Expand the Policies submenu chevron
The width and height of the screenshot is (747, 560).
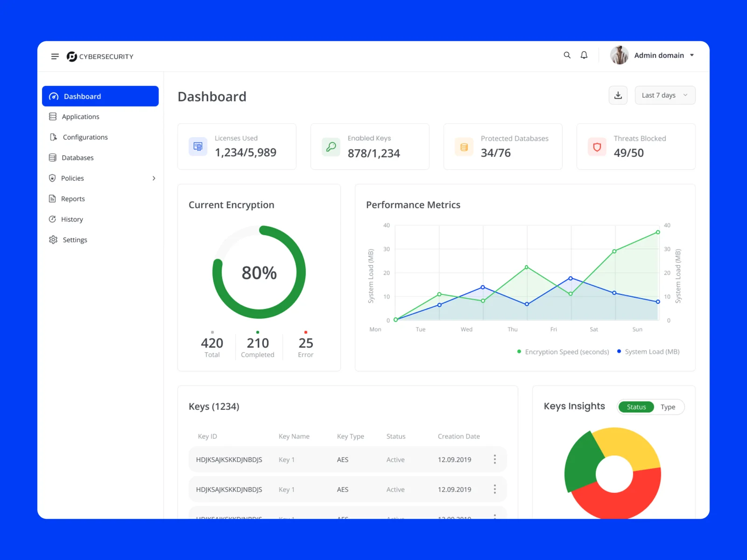point(154,178)
